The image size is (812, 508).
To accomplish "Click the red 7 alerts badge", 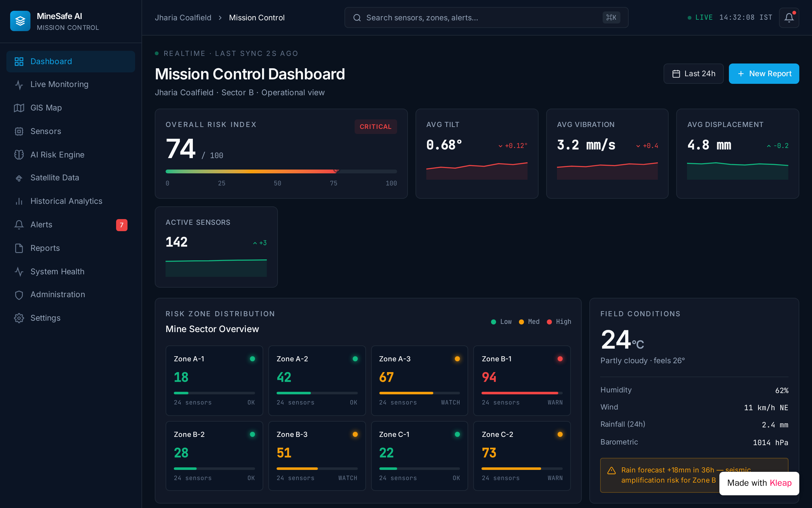I will pyautogui.click(x=121, y=225).
